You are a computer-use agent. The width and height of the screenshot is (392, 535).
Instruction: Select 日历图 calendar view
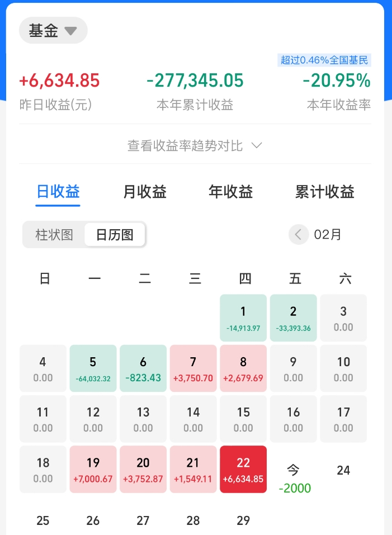point(115,235)
